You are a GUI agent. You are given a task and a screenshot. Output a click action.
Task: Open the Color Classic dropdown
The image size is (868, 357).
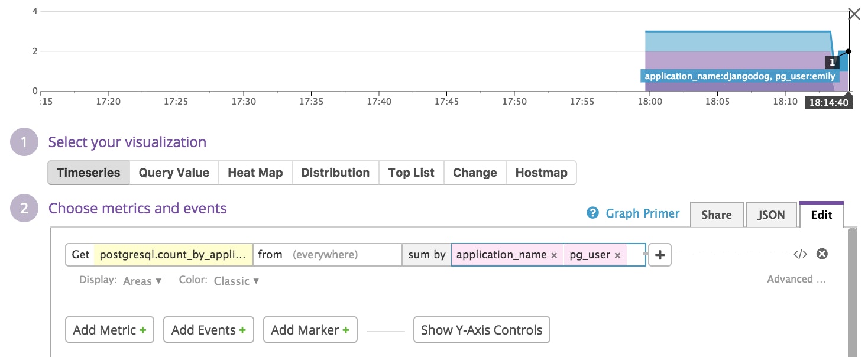[x=236, y=281]
